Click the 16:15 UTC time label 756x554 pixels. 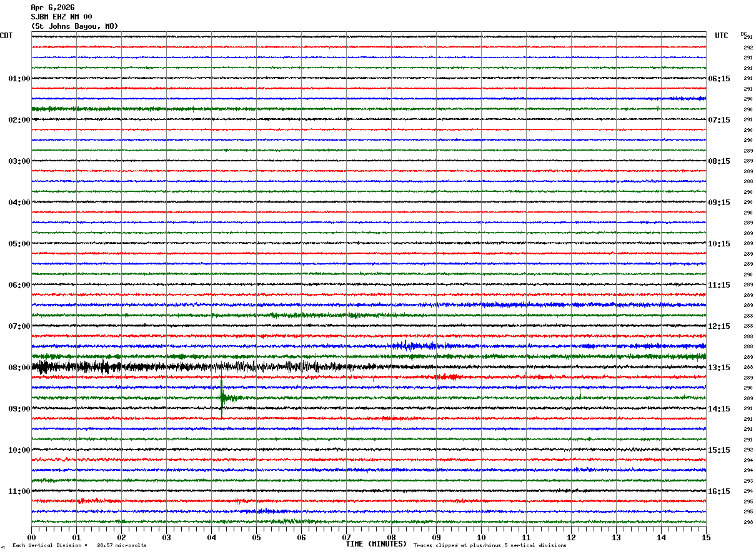click(x=719, y=491)
